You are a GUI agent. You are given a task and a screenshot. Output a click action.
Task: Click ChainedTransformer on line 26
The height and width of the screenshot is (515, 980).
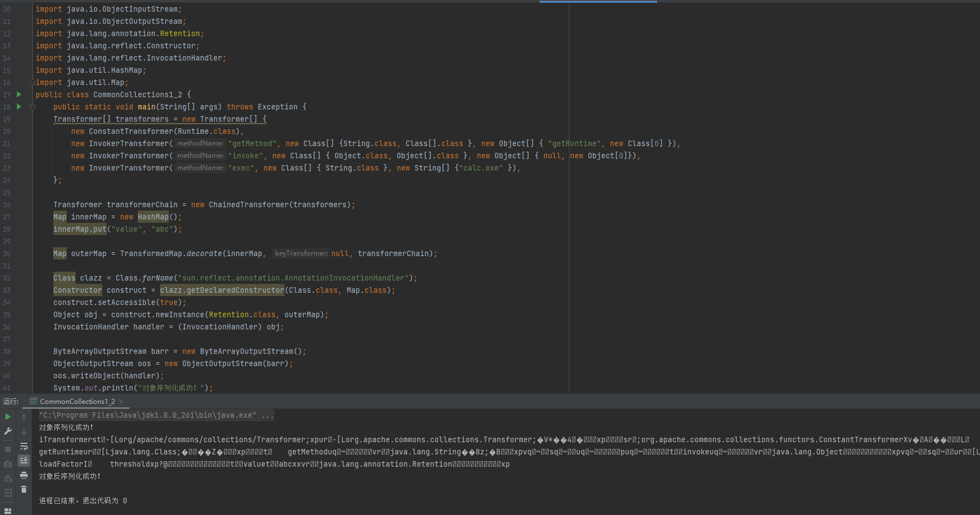click(x=249, y=204)
